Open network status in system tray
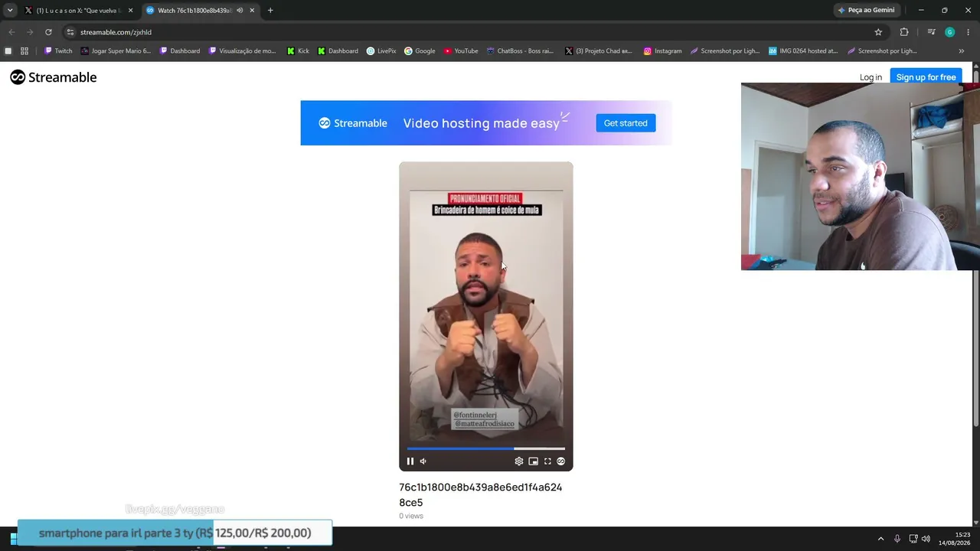 913,539
